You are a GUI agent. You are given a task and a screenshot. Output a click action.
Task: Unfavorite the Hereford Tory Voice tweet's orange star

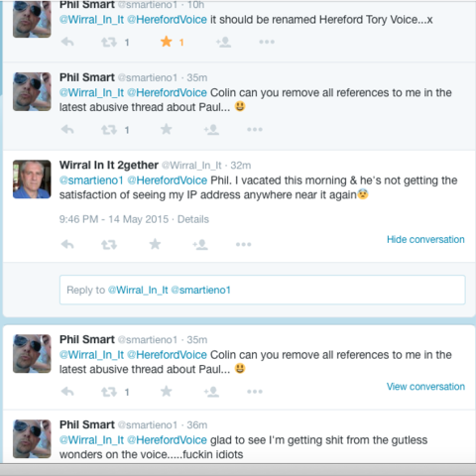pyautogui.click(x=167, y=42)
